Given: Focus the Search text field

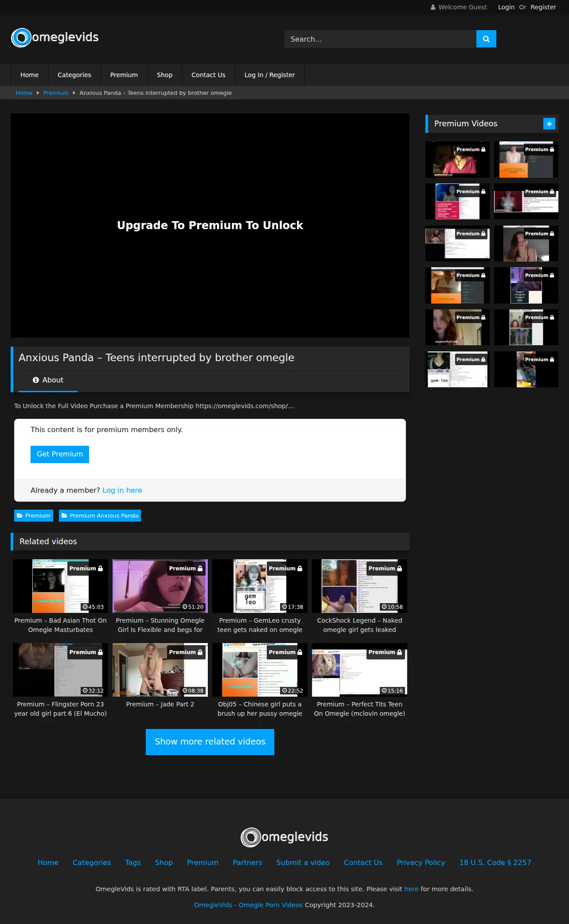Looking at the screenshot, I should pos(380,39).
